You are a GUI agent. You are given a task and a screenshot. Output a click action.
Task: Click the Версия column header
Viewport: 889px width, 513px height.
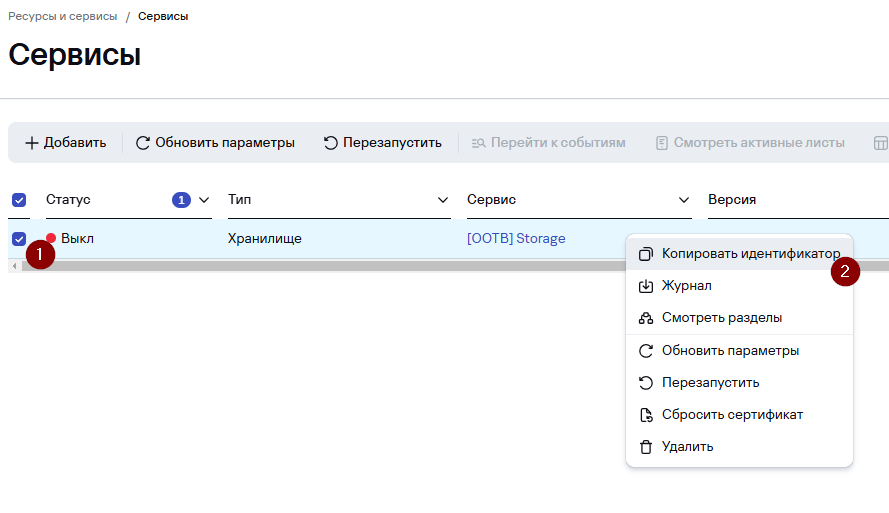[x=732, y=200]
